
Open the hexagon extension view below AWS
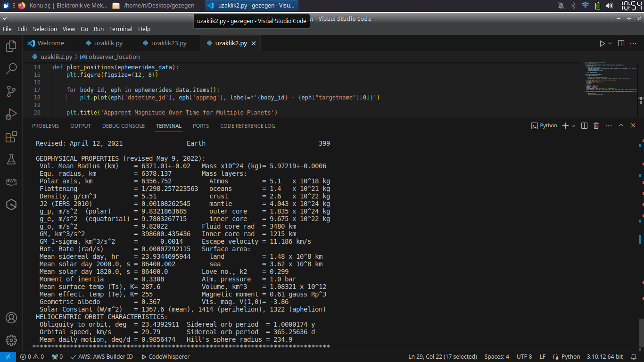pos(11,205)
